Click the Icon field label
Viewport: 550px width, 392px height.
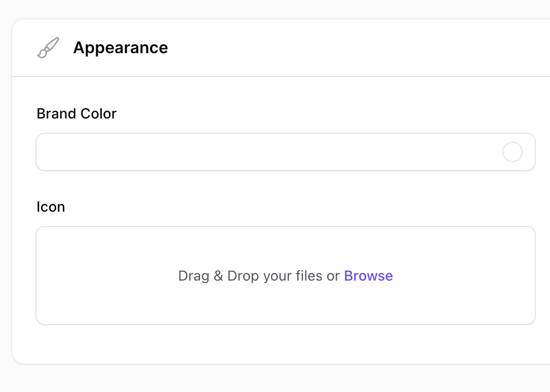click(x=51, y=207)
